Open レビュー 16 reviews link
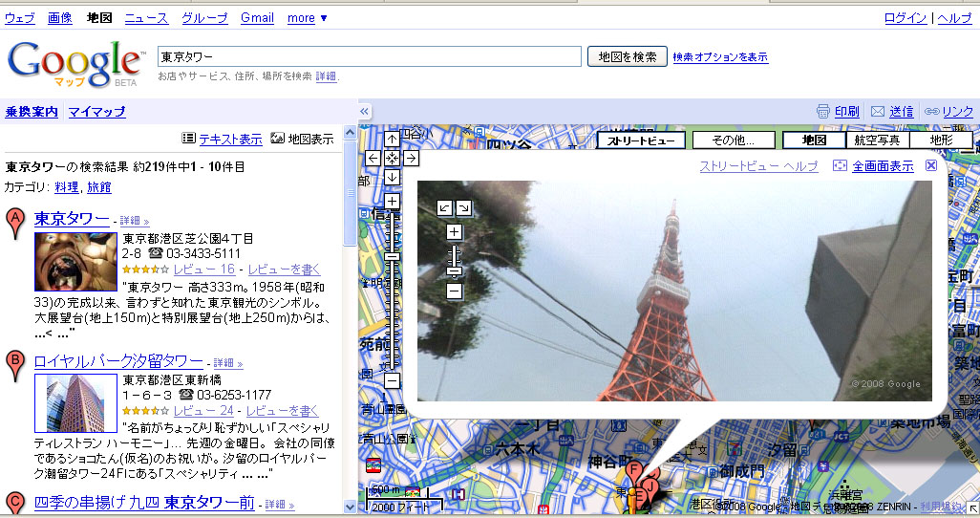This screenshot has width=980, height=518. tap(204, 269)
